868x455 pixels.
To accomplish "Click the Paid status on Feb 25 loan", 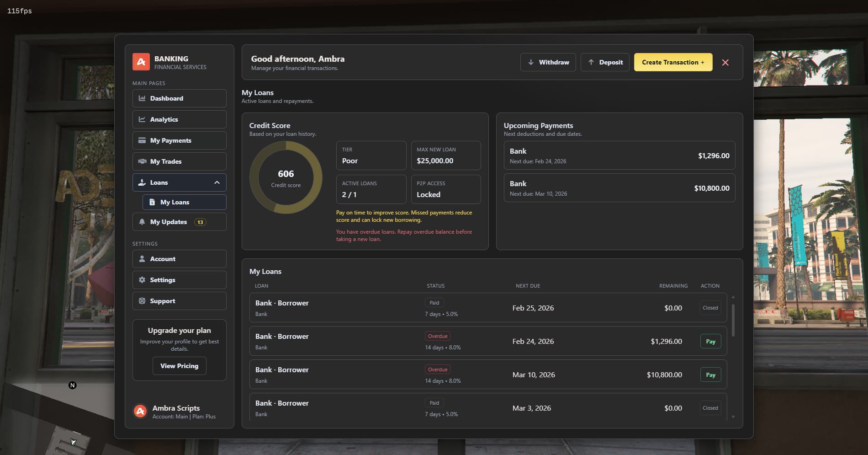I will click(x=434, y=303).
